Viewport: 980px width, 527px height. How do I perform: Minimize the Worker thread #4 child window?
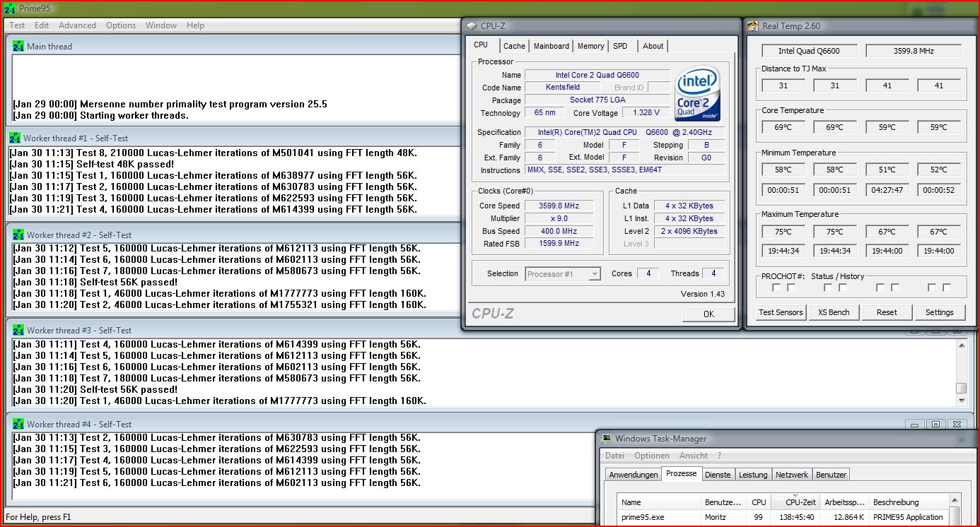coord(914,424)
